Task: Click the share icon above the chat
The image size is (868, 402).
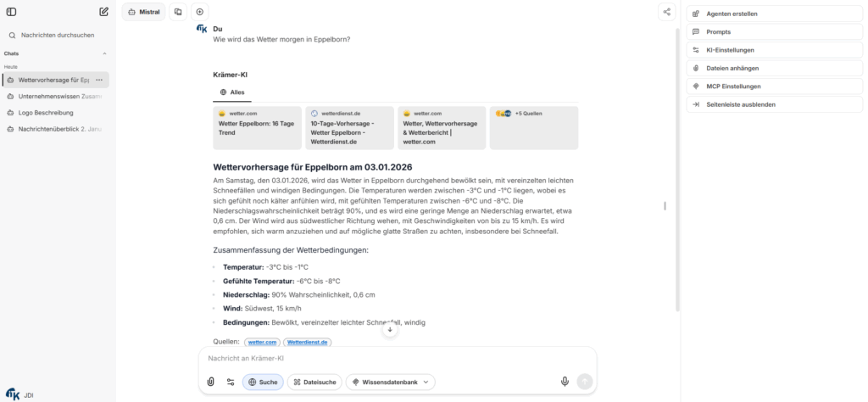Action: coord(668,12)
